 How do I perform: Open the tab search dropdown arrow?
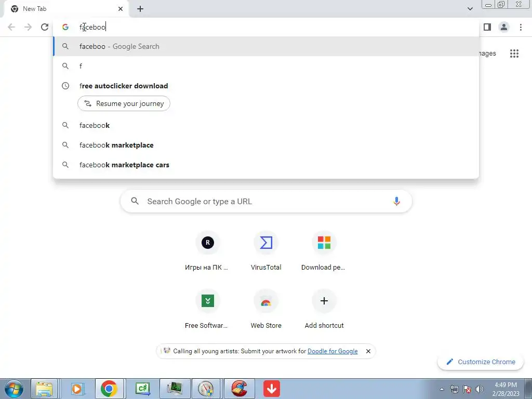click(470, 9)
